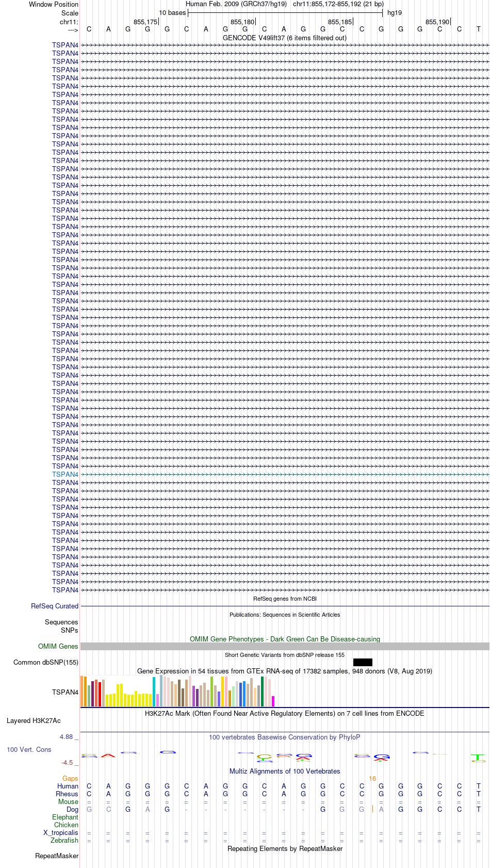Select the X_tropicalis alignment row label
Viewport: 490px width, 868px height.
pyautogui.click(x=61, y=832)
